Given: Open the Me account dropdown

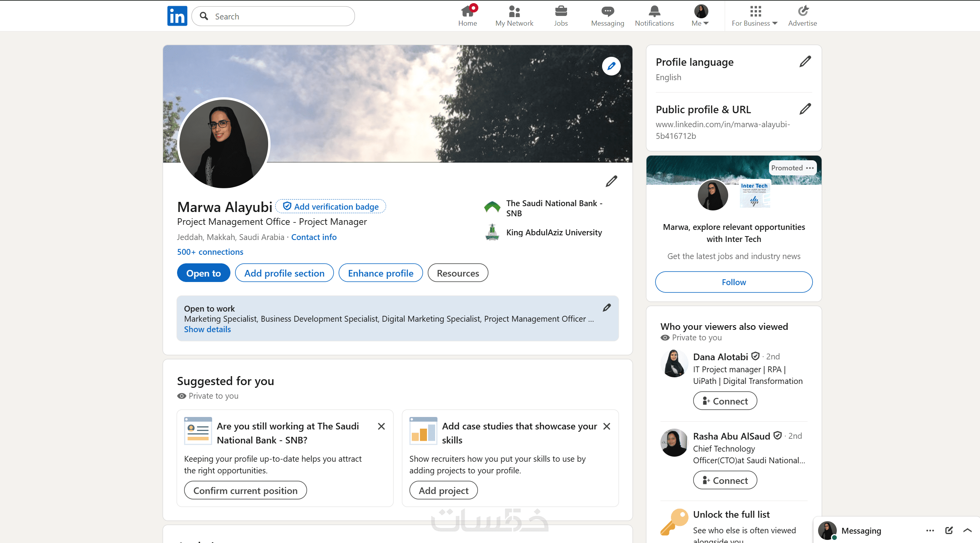Looking at the screenshot, I should click(701, 16).
